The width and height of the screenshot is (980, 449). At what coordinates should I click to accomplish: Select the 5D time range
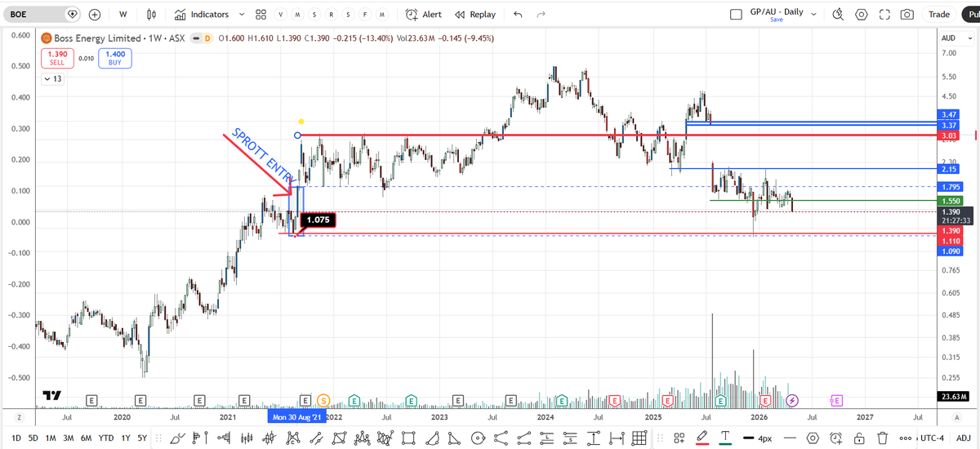(x=33, y=438)
